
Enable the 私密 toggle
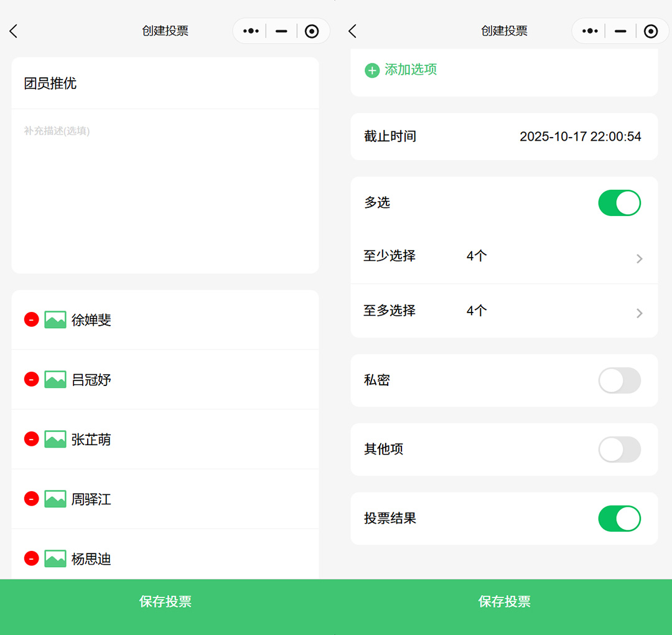click(619, 380)
